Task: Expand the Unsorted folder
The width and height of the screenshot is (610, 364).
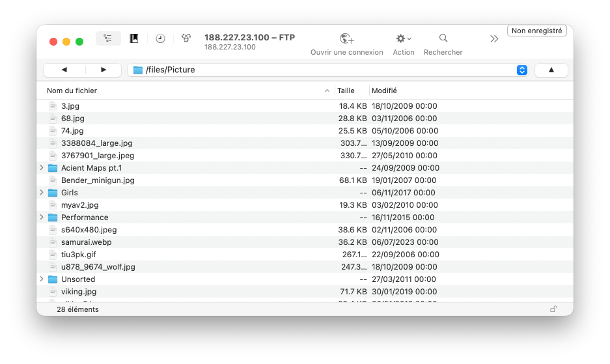Action: (x=42, y=279)
